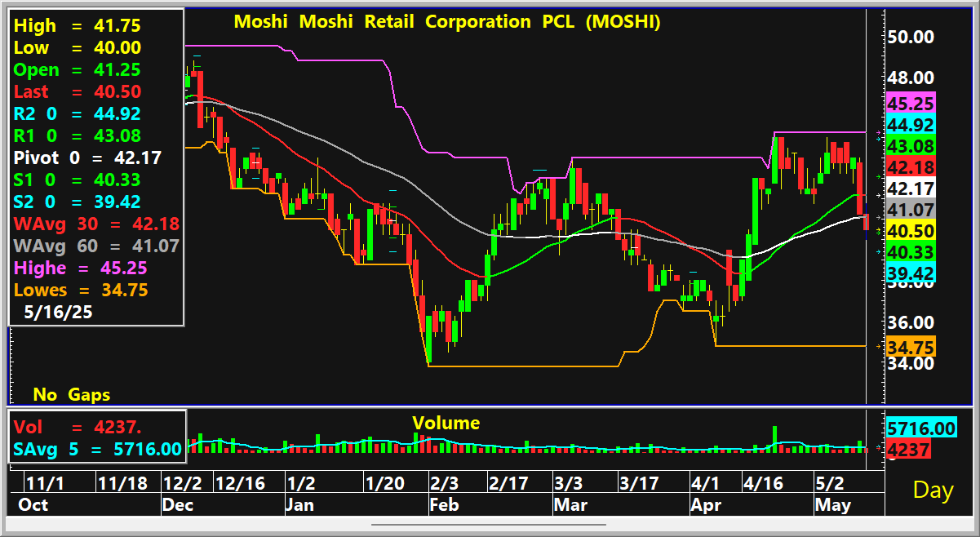Click the orange 34.75 price tag
Viewport: 980px width, 537px height.
pyautogui.click(x=911, y=347)
